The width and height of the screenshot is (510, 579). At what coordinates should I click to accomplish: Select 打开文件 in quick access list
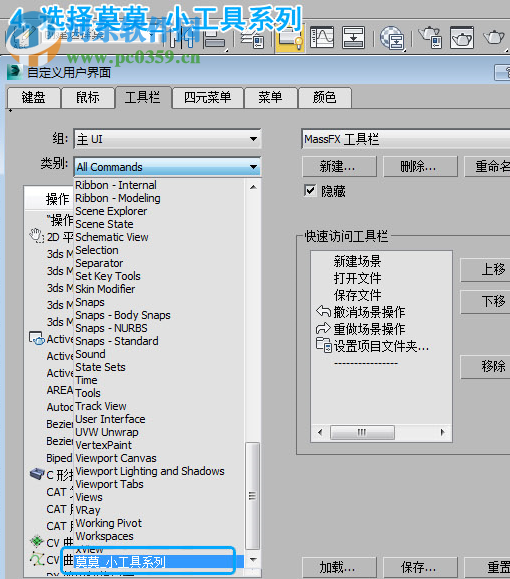coord(357,278)
